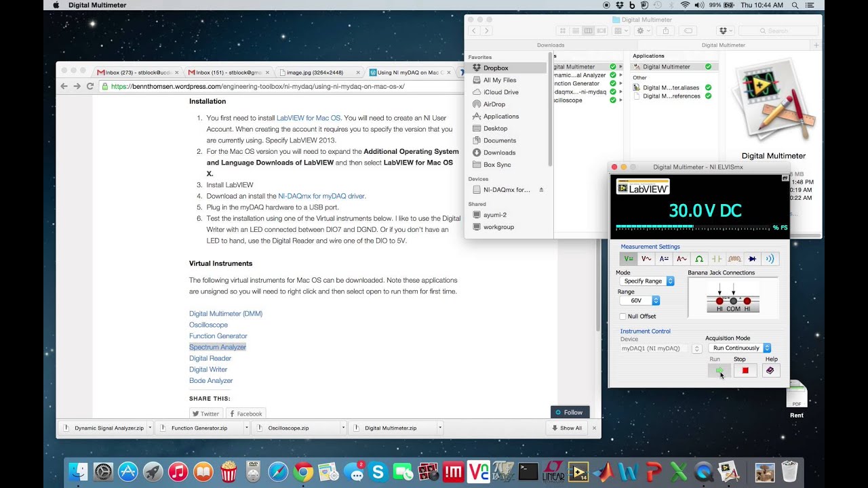This screenshot has height=488, width=868.
Task: Select Applications in Finder sidebar
Action: coord(501,117)
